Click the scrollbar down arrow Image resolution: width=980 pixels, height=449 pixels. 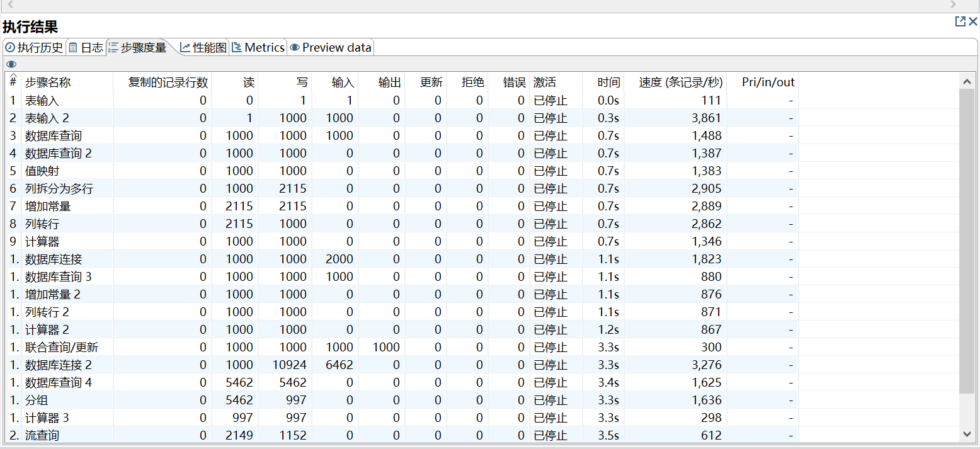click(x=968, y=435)
